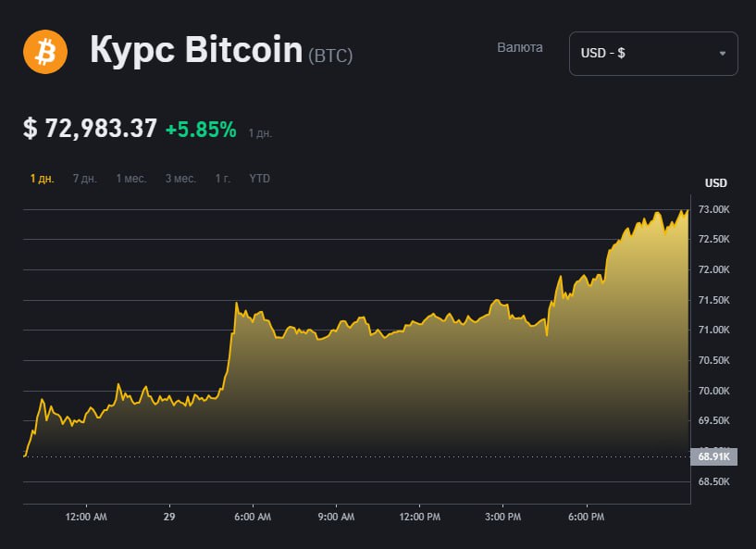This screenshot has height=549, width=756.
Task: Click the $ 72,983.37 price value
Action: pos(90,129)
